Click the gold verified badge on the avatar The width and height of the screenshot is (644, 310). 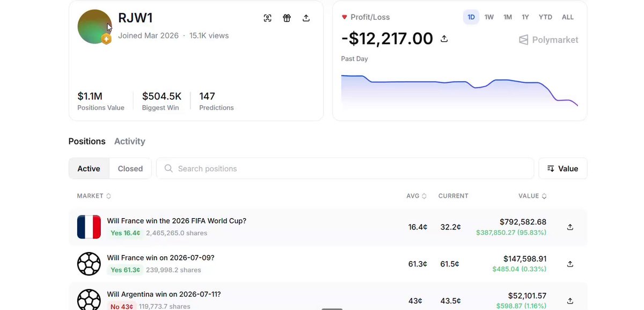106,39
